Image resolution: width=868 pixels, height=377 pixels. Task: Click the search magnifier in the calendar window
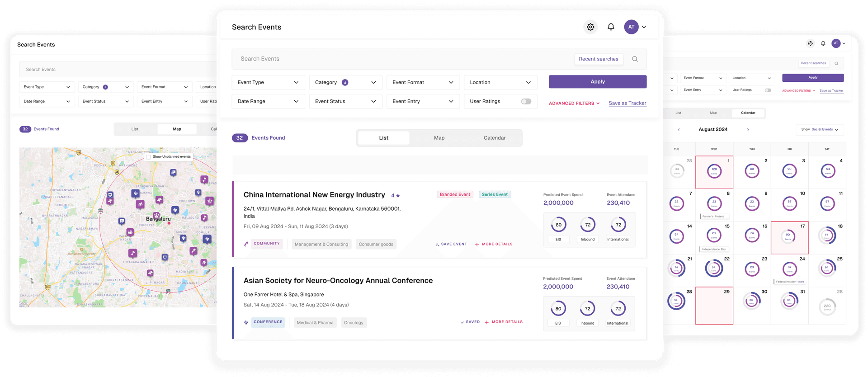(x=836, y=63)
